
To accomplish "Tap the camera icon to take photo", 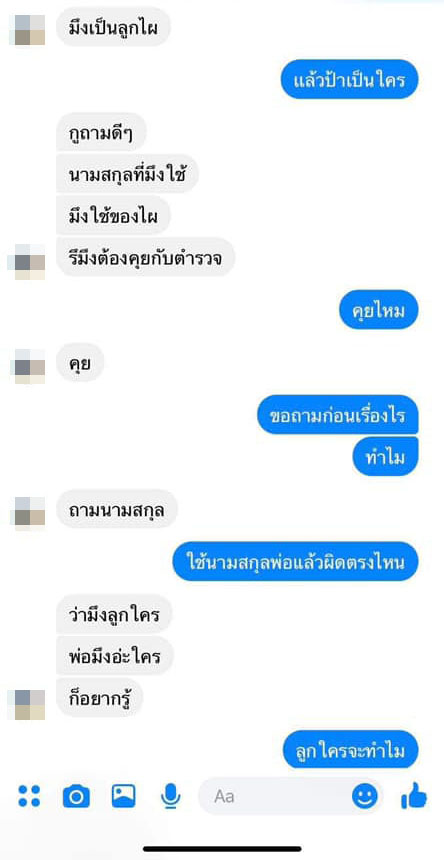I will 76,796.
